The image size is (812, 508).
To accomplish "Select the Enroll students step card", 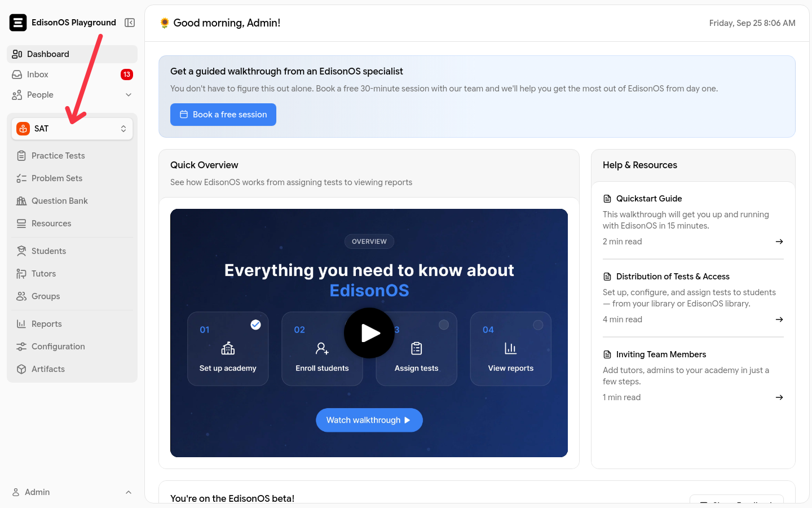I will point(322,349).
